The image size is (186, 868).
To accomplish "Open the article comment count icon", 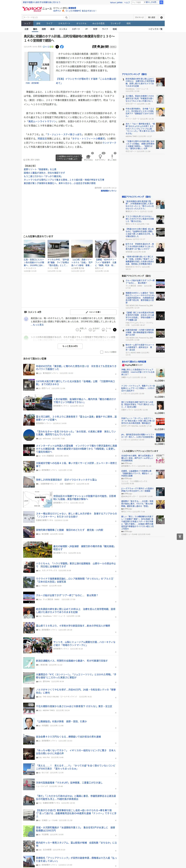I will (45, 47).
